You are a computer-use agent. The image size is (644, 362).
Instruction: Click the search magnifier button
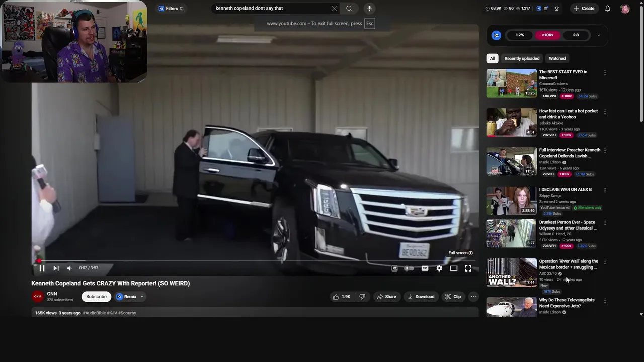[x=349, y=8]
